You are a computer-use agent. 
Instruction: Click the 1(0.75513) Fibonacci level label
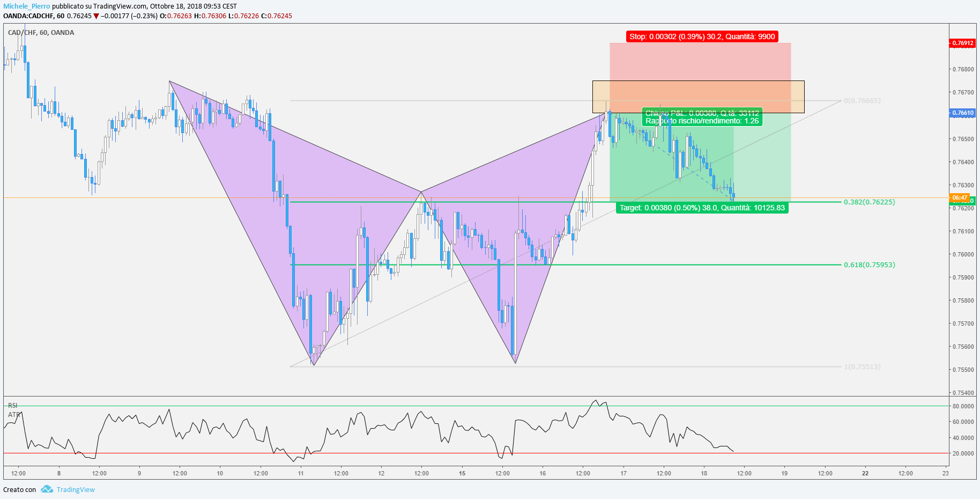point(862,366)
